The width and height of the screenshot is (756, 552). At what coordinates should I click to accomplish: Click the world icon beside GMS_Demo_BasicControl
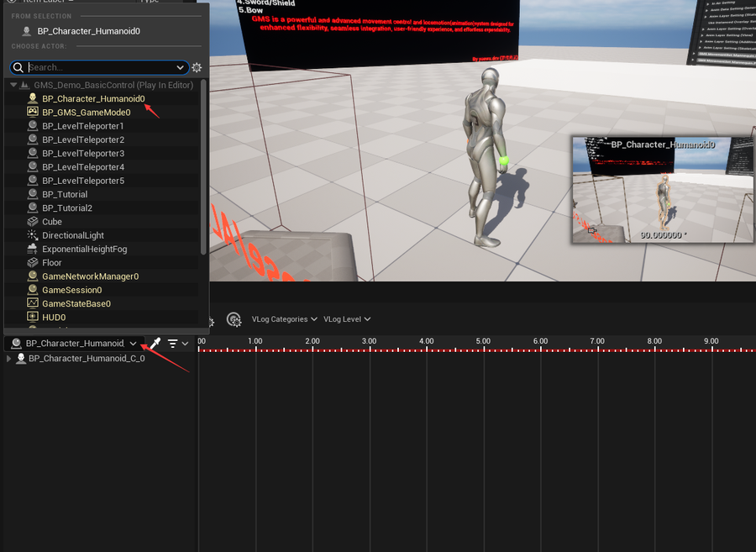[x=24, y=85]
